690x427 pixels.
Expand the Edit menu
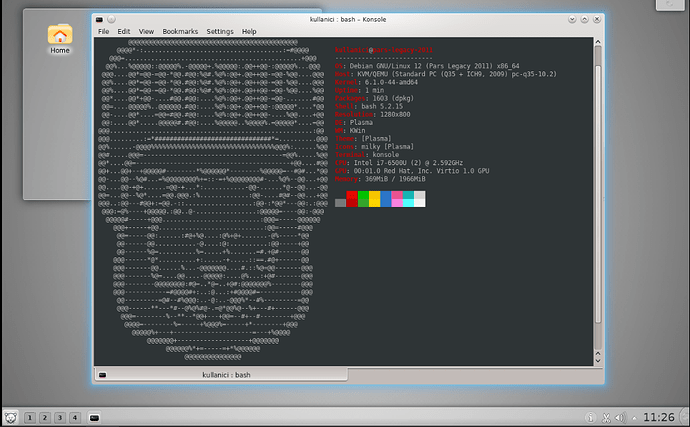(x=124, y=32)
